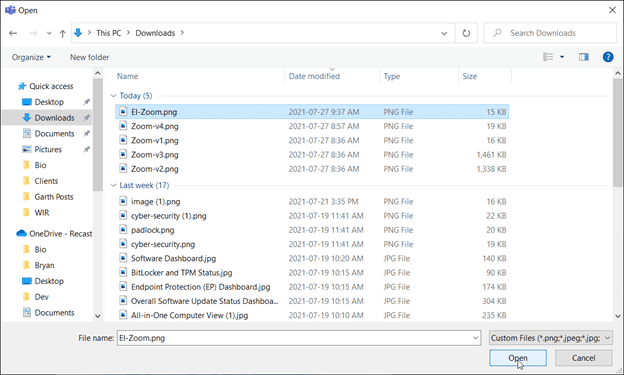Open Documents under Quick access
This screenshot has width=624, height=375.
pyautogui.click(x=55, y=134)
